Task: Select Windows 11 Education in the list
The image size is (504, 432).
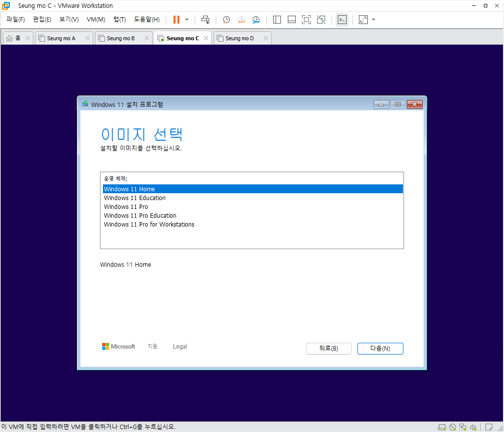Action: pyautogui.click(x=252, y=198)
